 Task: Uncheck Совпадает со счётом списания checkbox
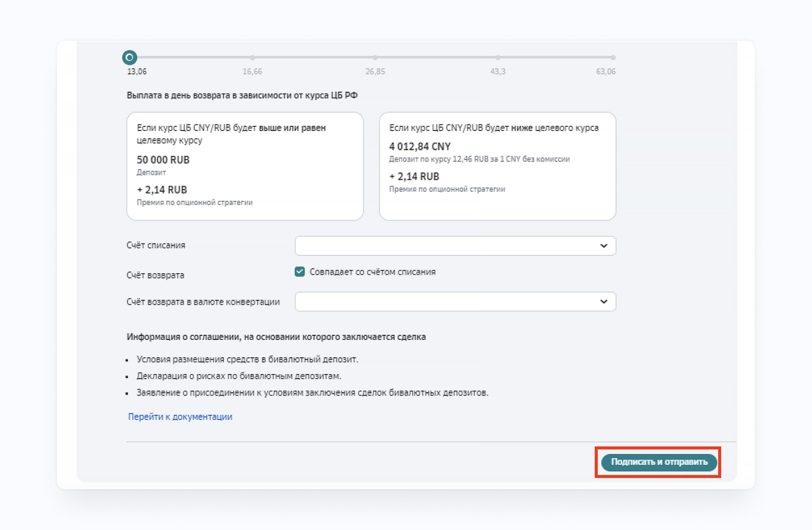tap(300, 272)
